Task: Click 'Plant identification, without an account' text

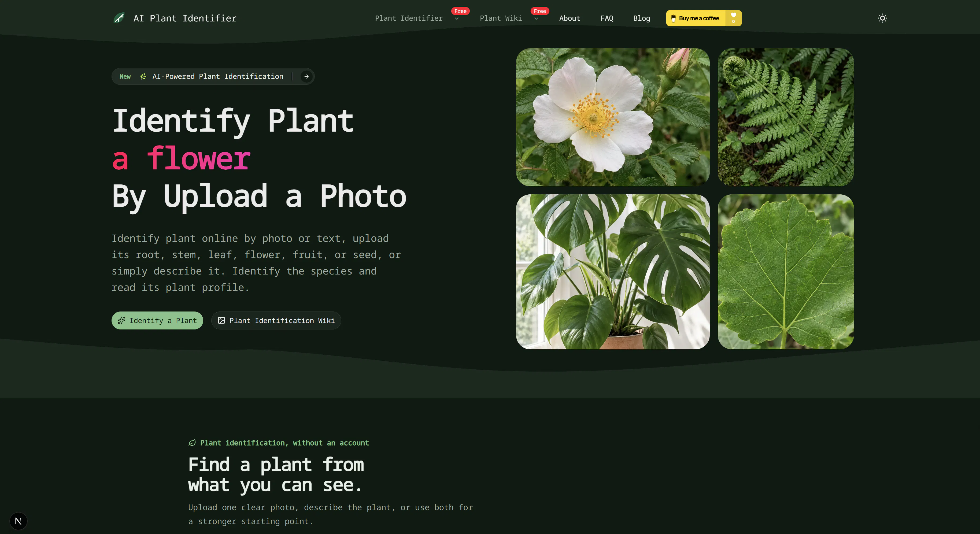Action: 284,443
